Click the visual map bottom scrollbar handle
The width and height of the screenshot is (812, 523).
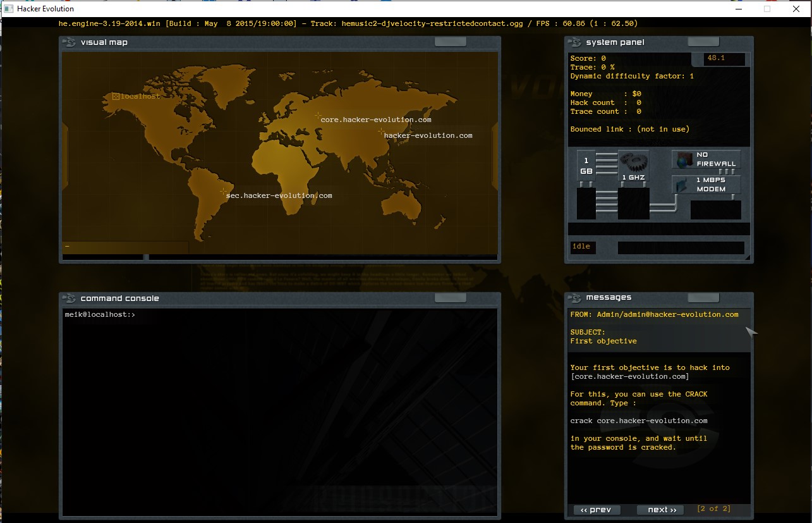pos(146,257)
